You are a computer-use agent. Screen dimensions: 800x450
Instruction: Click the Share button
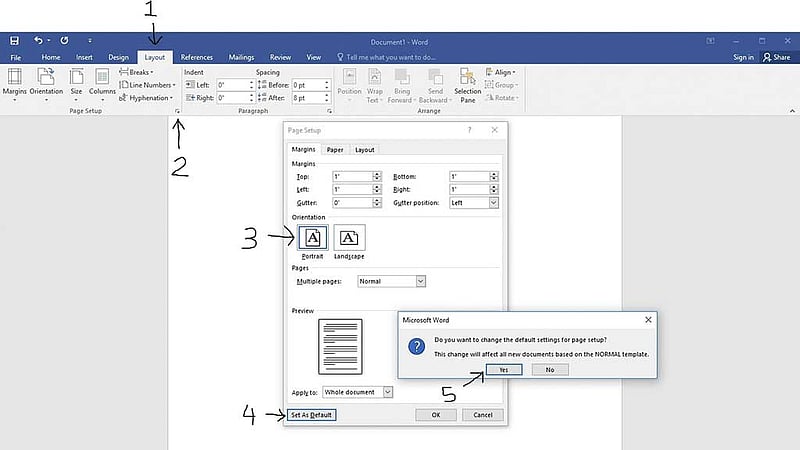pos(777,57)
